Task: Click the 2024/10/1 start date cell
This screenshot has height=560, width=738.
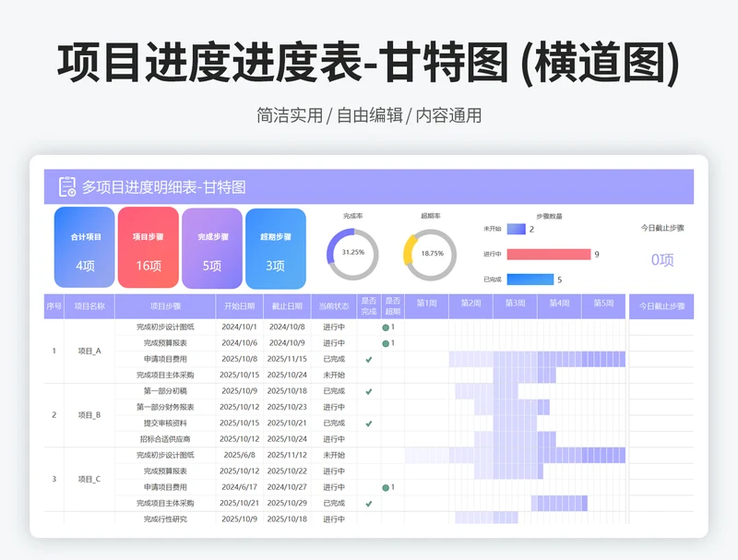Action: (240, 328)
